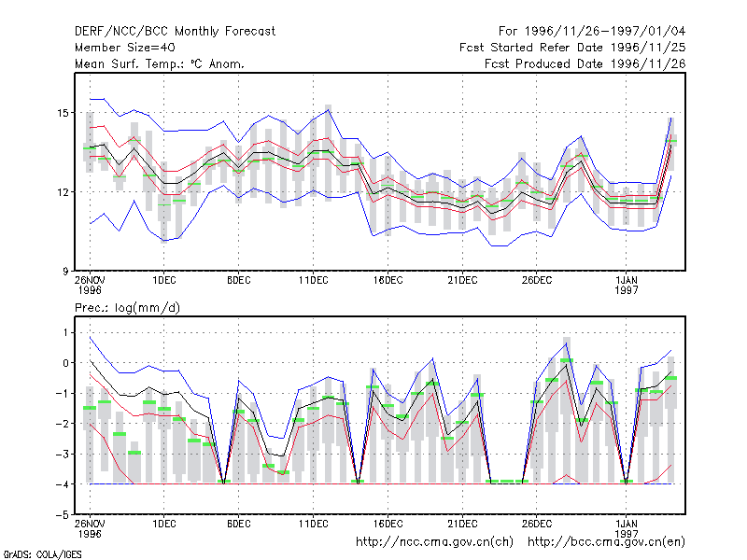
Task: Click the 12 value on temperature y-axis
Action: pyautogui.click(x=63, y=192)
